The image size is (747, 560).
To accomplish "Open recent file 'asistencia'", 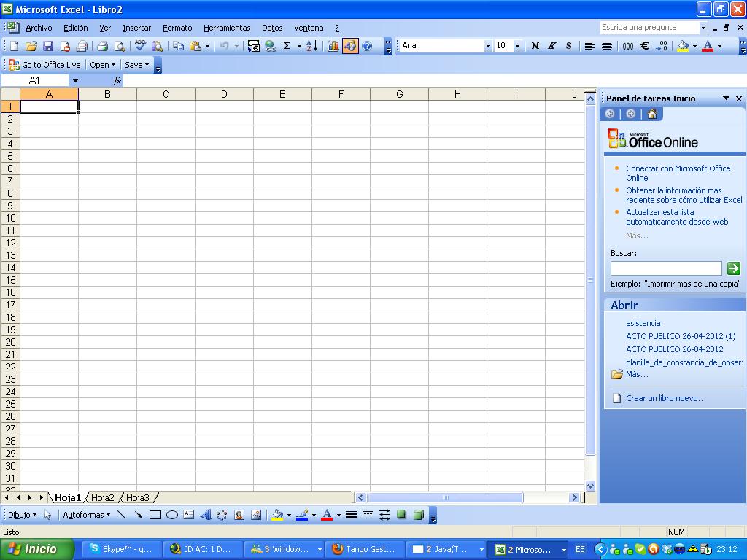I will tap(643, 323).
